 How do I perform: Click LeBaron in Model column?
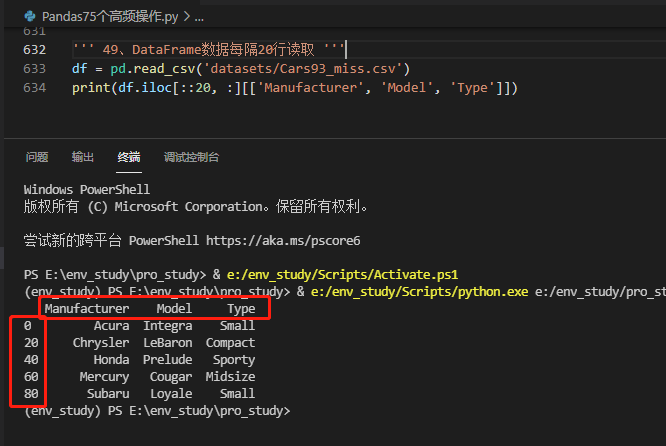[168, 343]
